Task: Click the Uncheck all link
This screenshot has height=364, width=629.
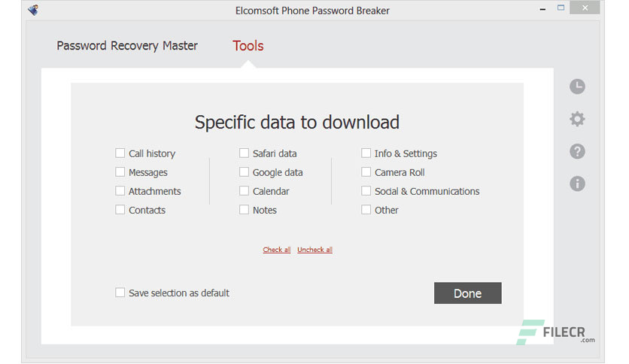Action: pos(315,250)
